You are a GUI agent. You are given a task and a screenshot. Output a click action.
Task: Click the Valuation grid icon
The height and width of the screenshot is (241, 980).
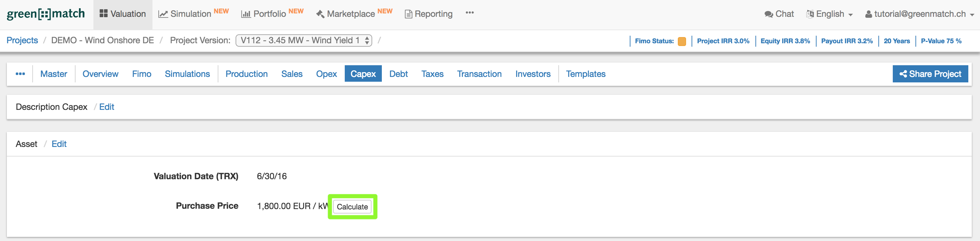pyautogui.click(x=103, y=14)
